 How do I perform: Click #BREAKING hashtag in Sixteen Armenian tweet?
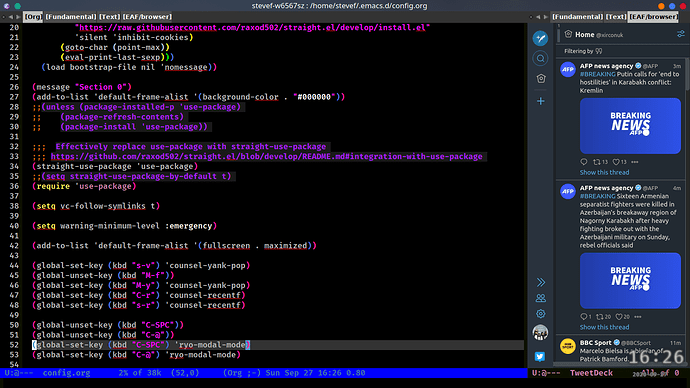[x=597, y=196]
